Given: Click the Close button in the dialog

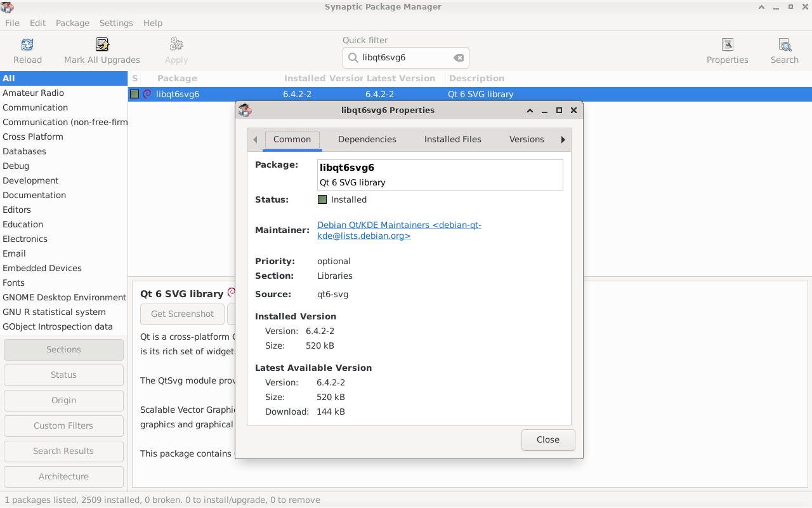Looking at the screenshot, I should point(548,439).
